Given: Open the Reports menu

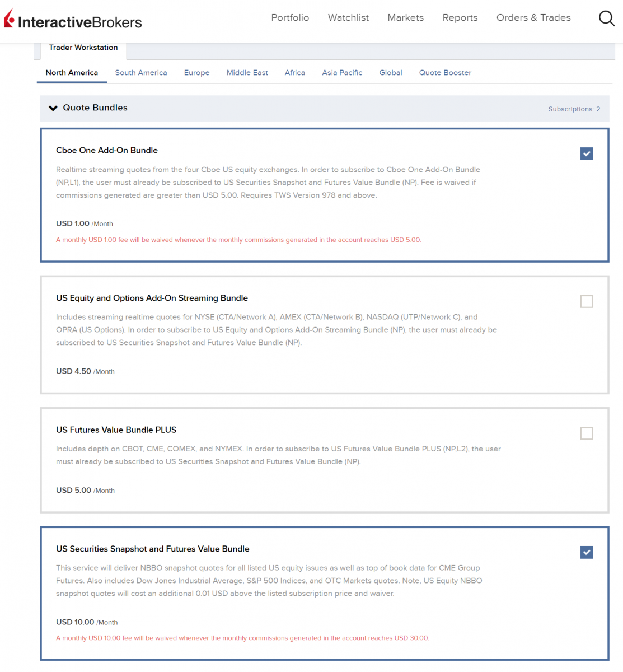Looking at the screenshot, I should [x=460, y=18].
